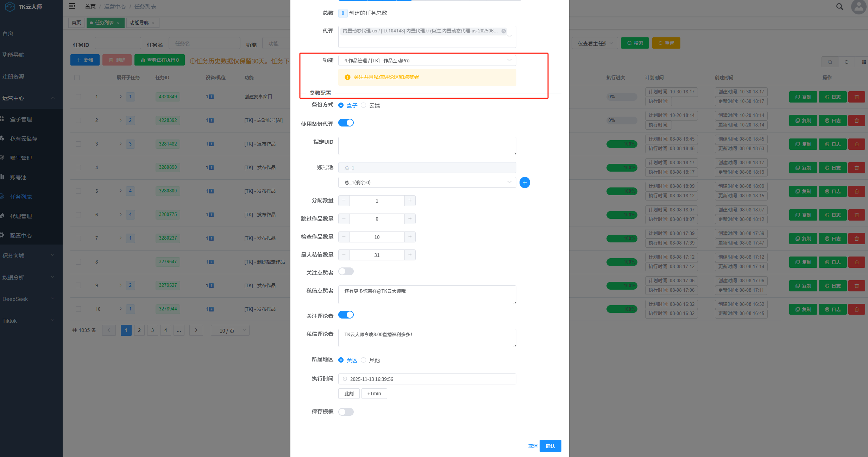
Task: Clear the selected proxy tag with the x icon
Action: coord(504,31)
